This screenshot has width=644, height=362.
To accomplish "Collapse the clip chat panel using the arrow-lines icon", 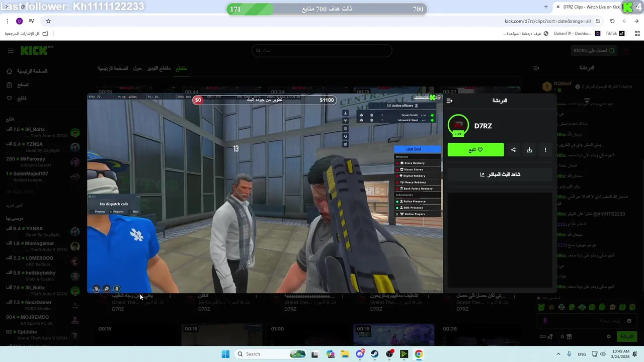I will coord(449,101).
